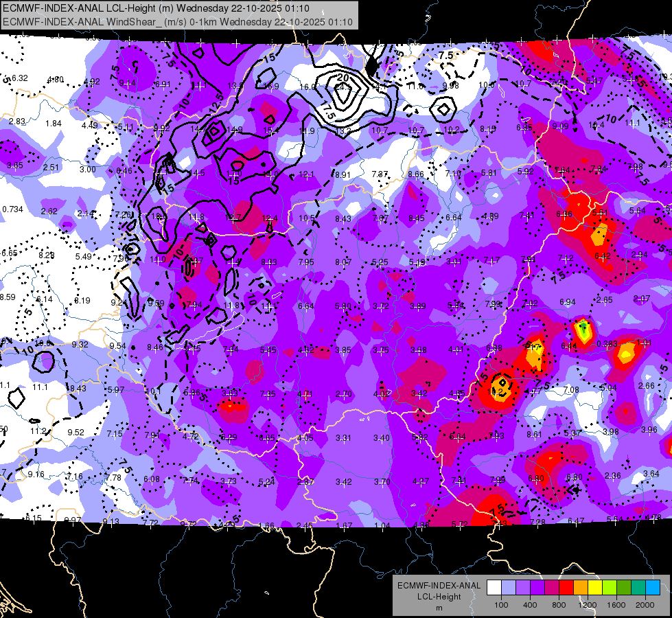Click legend tick value 400
The image size is (672, 618).
pyautogui.click(x=530, y=605)
